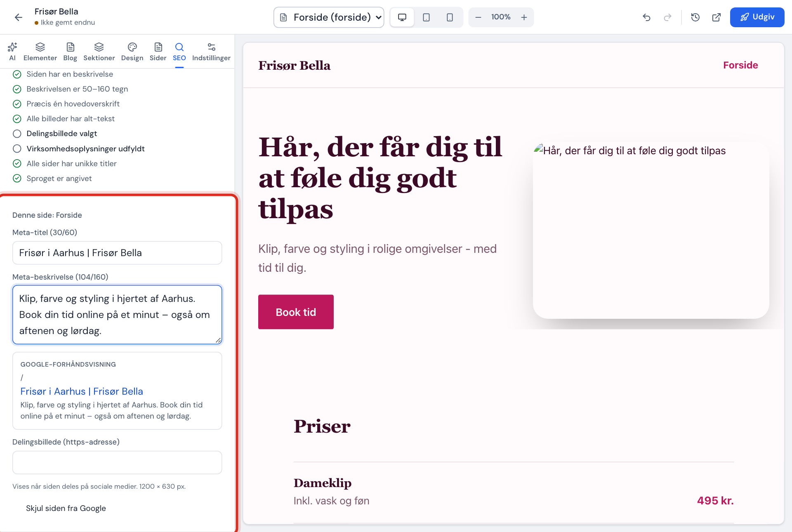Go back with the left arrow icon
Image resolution: width=792 pixels, height=532 pixels.
pos(18,17)
